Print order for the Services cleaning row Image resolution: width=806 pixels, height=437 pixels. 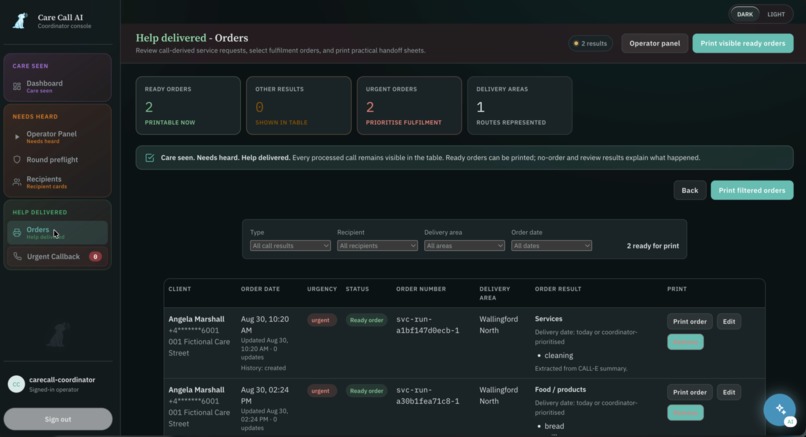pyautogui.click(x=690, y=321)
